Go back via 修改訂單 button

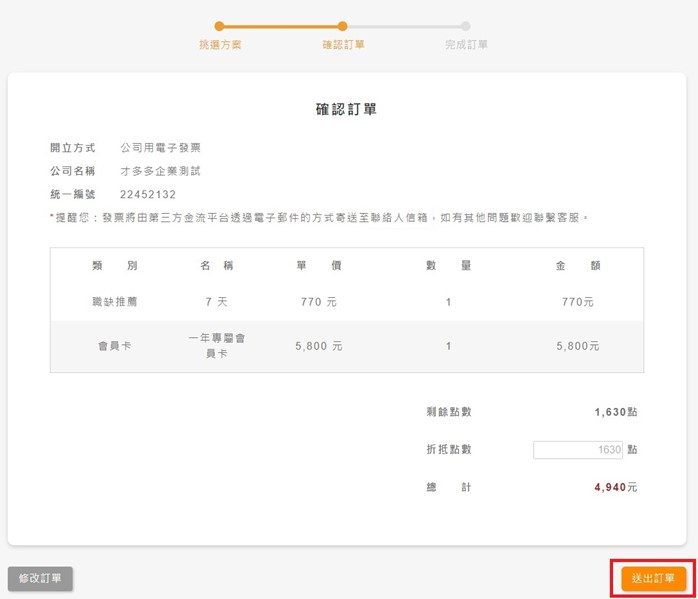[40, 579]
